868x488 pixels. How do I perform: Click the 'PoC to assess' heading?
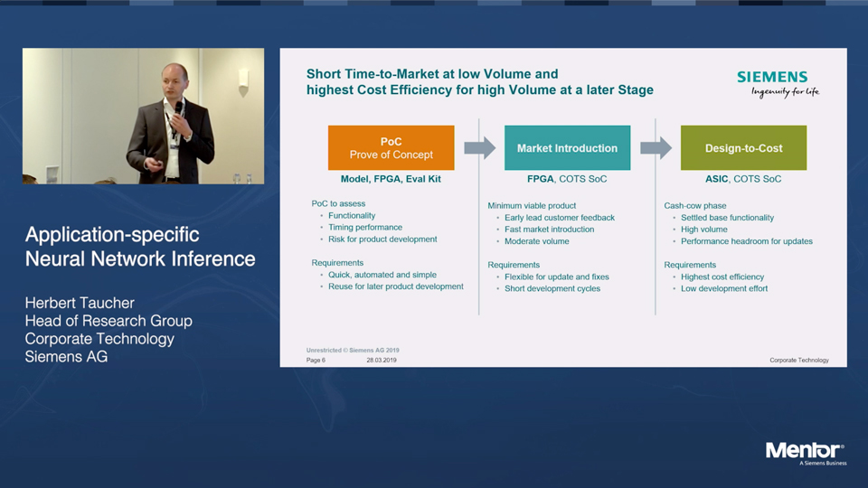click(338, 204)
